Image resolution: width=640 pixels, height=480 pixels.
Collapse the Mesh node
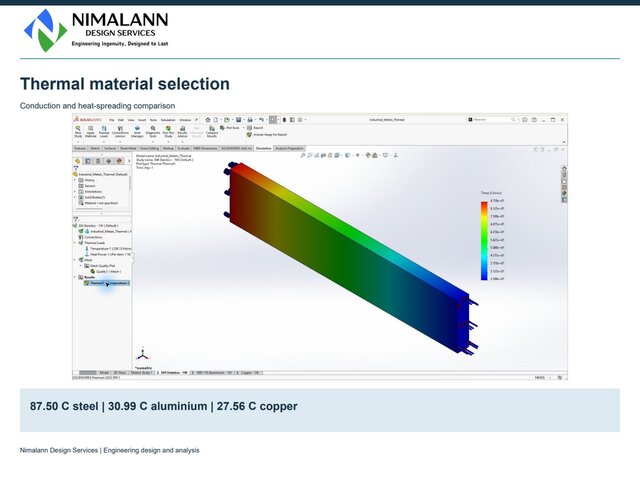(75, 260)
